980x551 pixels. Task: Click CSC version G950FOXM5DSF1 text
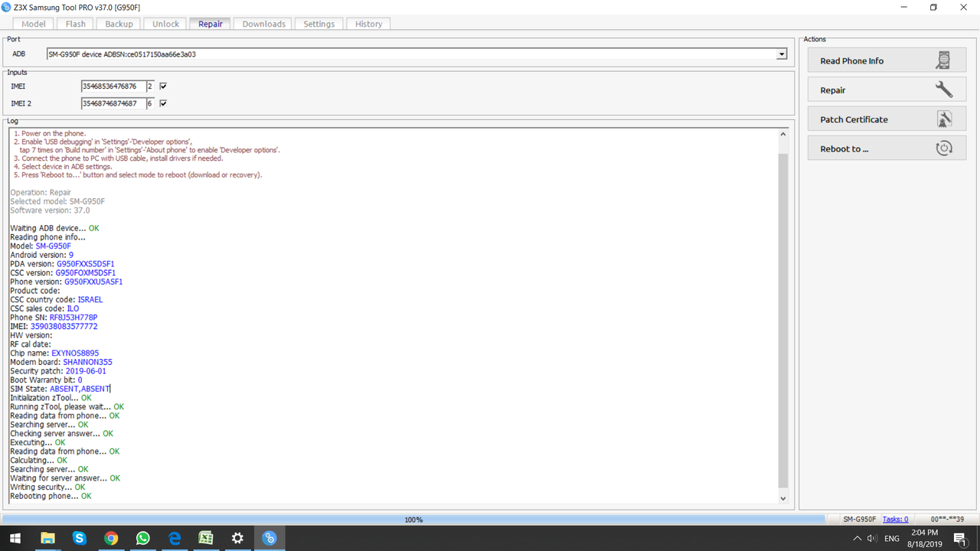click(86, 272)
